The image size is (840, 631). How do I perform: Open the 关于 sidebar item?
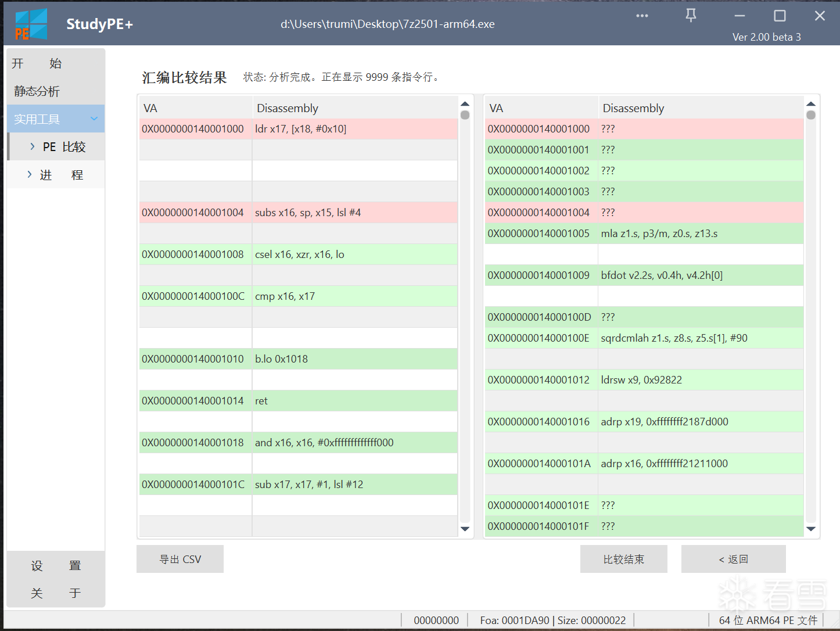(56, 593)
